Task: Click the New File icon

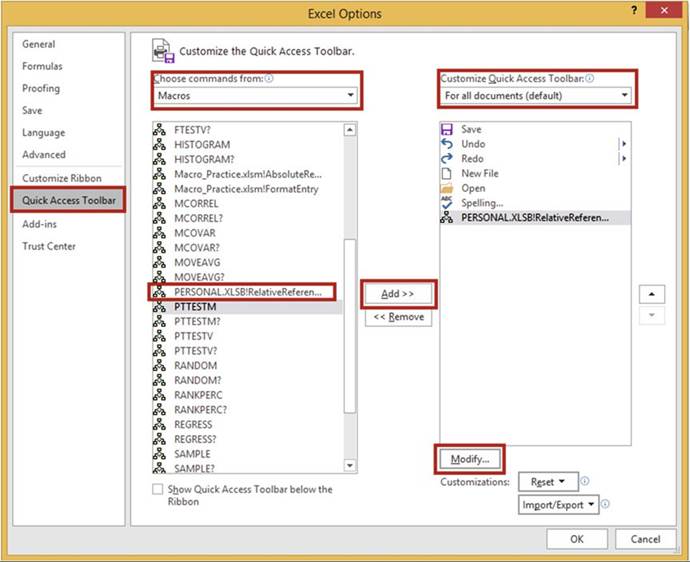Action: pos(447,173)
